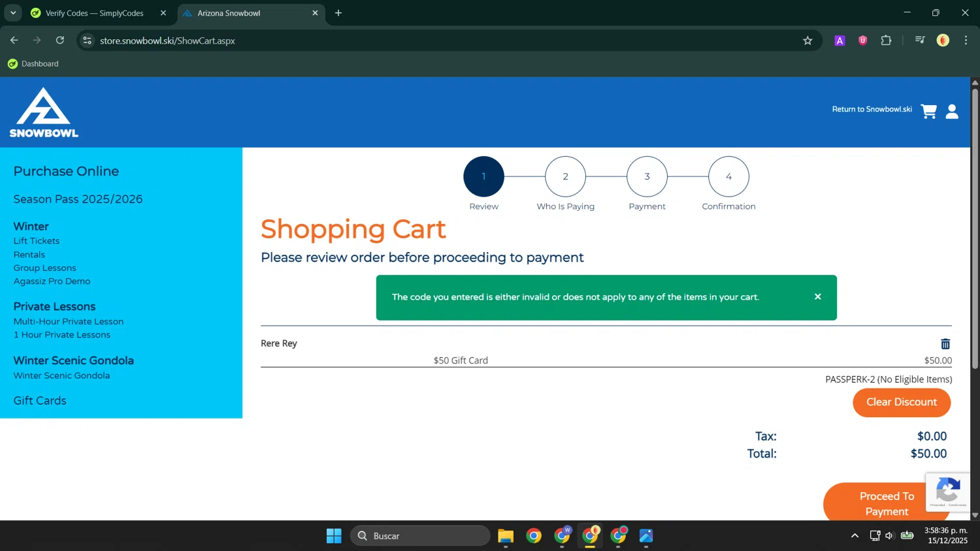Click the Buscar taskbar search box
This screenshot has width=980, height=551.
pos(420,536)
